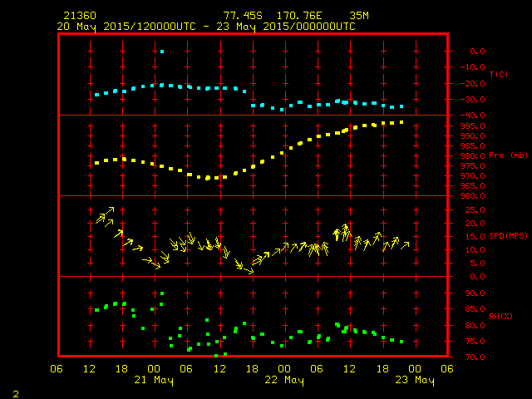Select the latitude value 77.45S
Image resolution: width=532 pixels, height=399 pixels.
(x=243, y=16)
